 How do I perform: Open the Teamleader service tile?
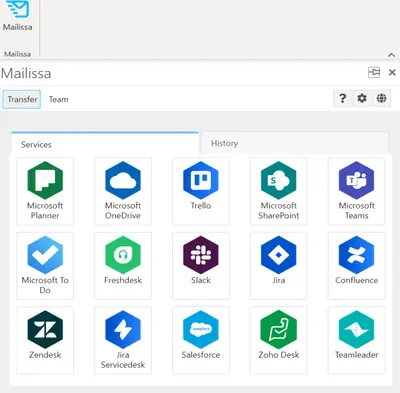[x=356, y=340]
